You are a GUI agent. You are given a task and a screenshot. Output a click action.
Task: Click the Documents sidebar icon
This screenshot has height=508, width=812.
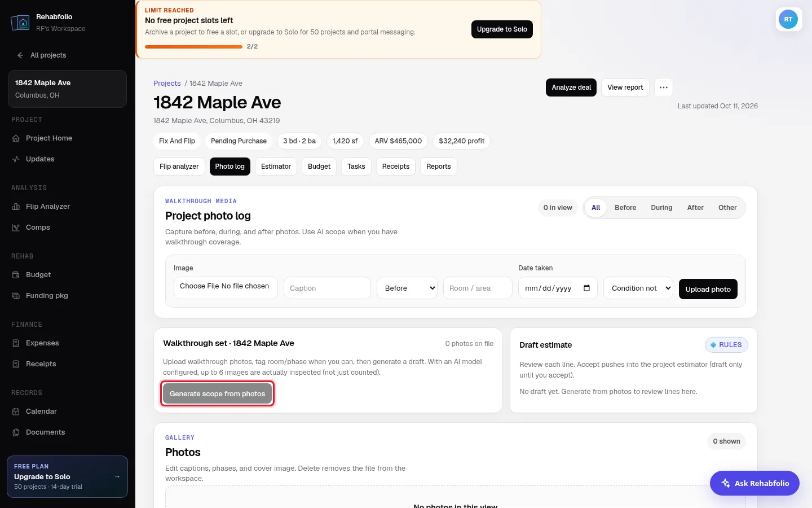[16, 432]
